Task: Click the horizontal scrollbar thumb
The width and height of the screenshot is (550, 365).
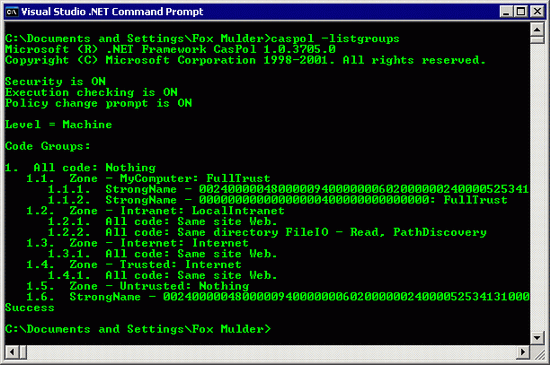Action: pos(23,352)
